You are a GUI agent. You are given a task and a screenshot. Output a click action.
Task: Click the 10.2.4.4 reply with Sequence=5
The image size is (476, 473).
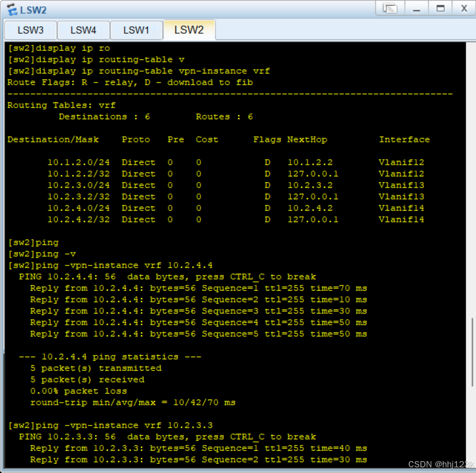coord(199,334)
